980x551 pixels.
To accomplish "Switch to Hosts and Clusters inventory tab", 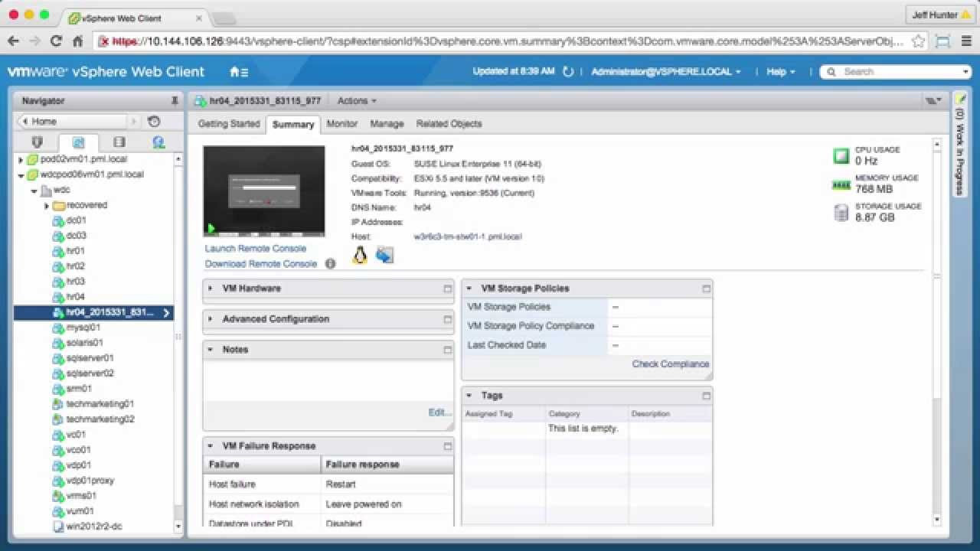I will click(38, 142).
